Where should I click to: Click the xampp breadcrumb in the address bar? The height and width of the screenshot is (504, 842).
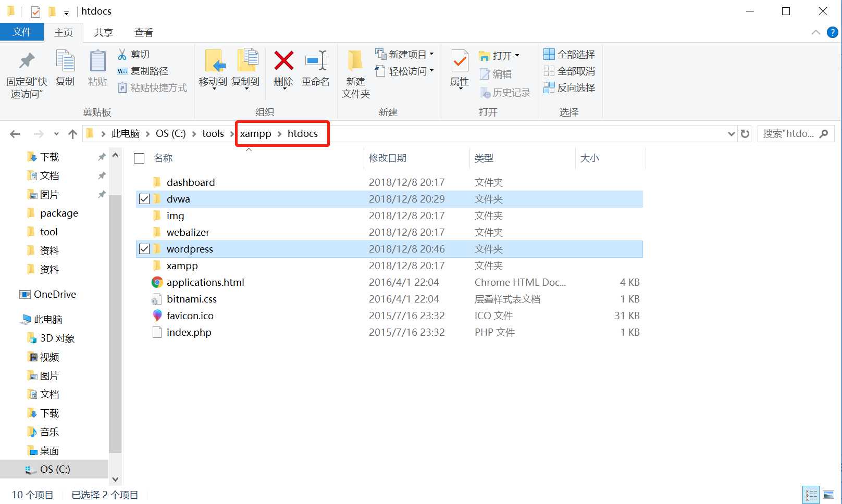click(x=255, y=134)
